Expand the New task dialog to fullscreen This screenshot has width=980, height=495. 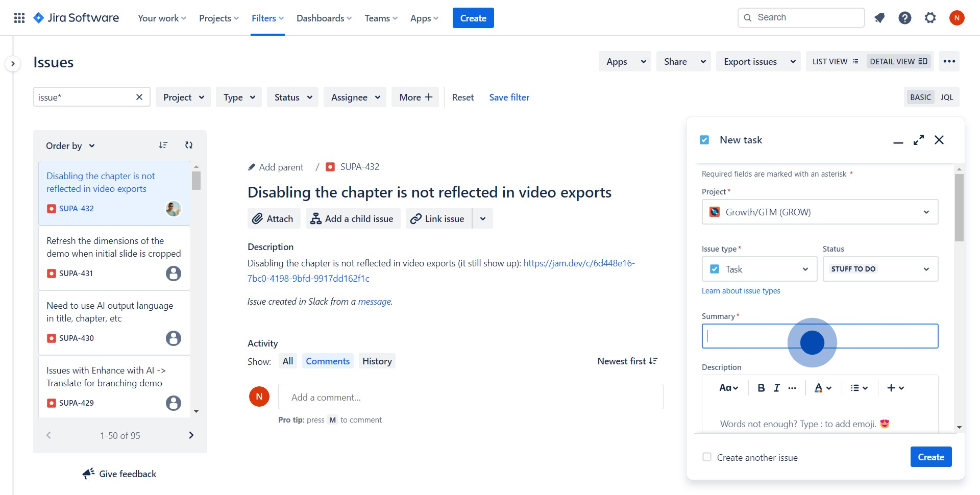918,140
